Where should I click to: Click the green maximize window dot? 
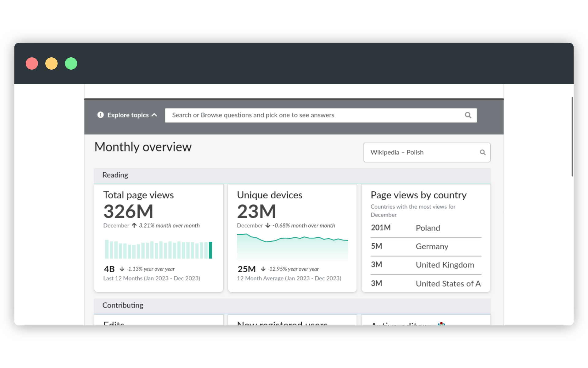click(71, 63)
